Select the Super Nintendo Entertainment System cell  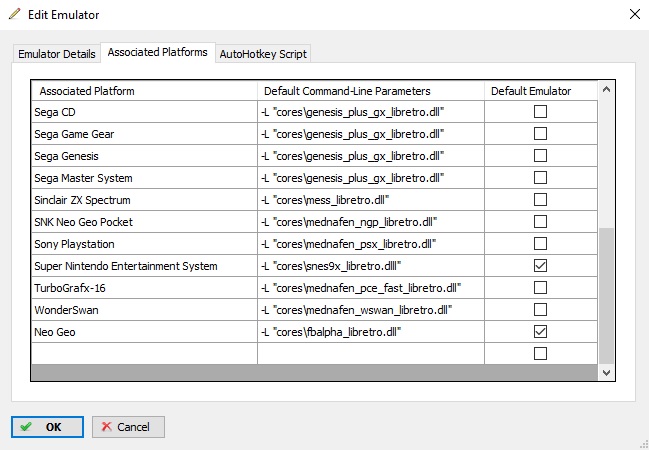pyautogui.click(x=144, y=265)
